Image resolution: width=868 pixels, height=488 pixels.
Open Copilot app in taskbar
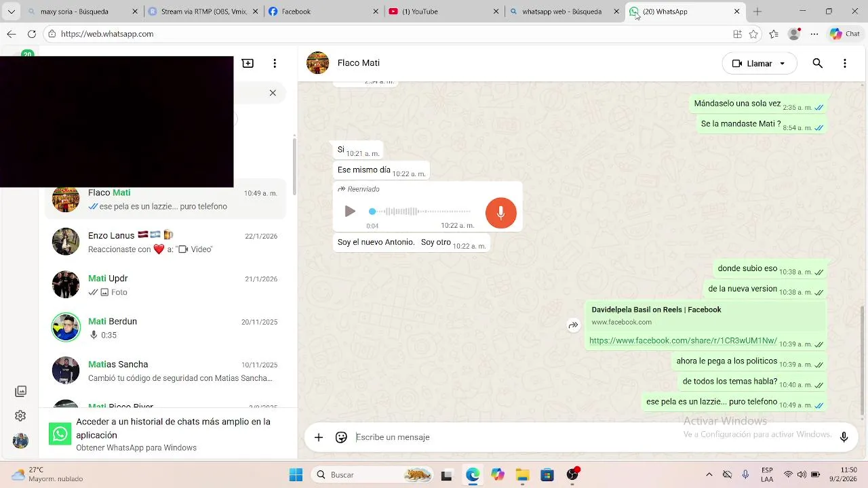tap(498, 475)
